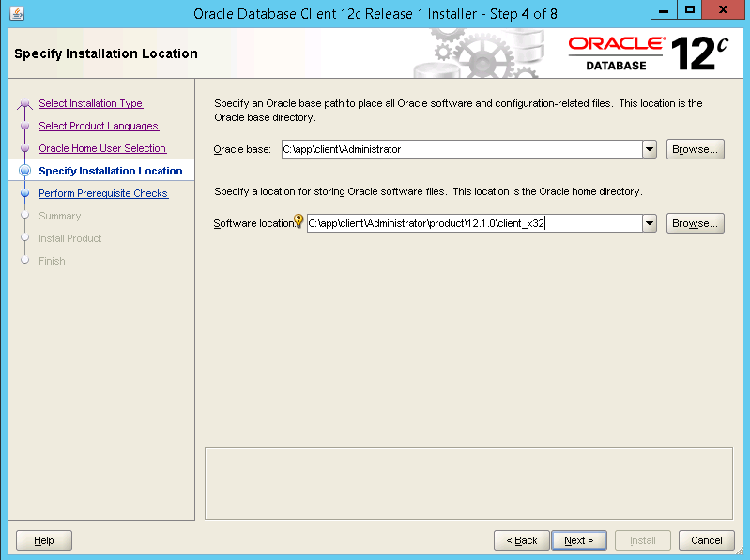Image resolution: width=750 pixels, height=560 pixels.
Task: Go to Oracle Home User Selection step
Action: click(x=102, y=148)
